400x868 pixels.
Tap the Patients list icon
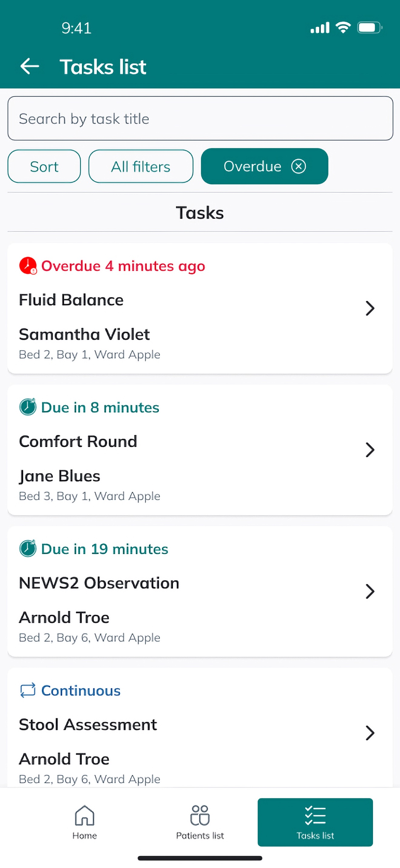pyautogui.click(x=200, y=815)
